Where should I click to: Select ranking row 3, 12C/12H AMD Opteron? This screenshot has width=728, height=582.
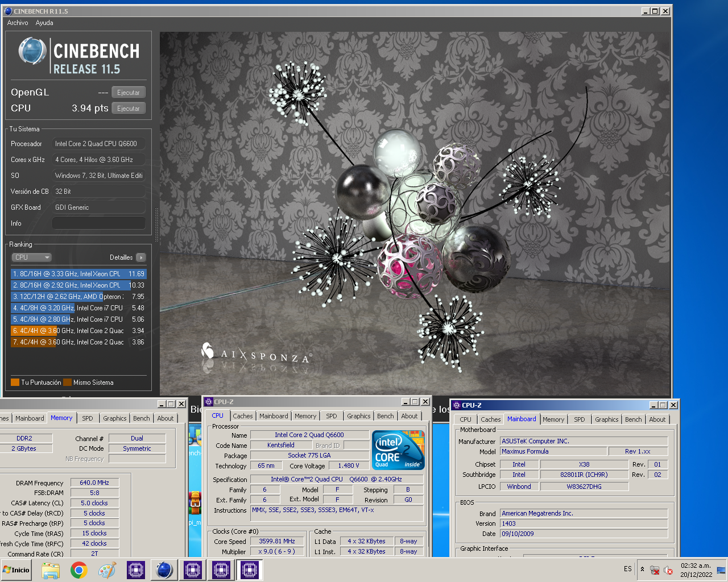coord(78,297)
